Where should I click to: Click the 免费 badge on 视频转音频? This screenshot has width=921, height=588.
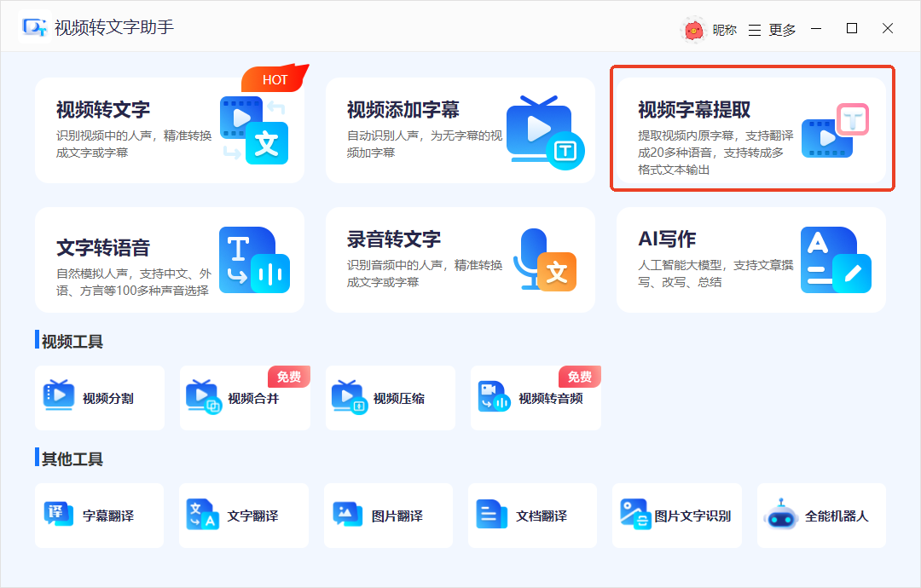pos(580,377)
